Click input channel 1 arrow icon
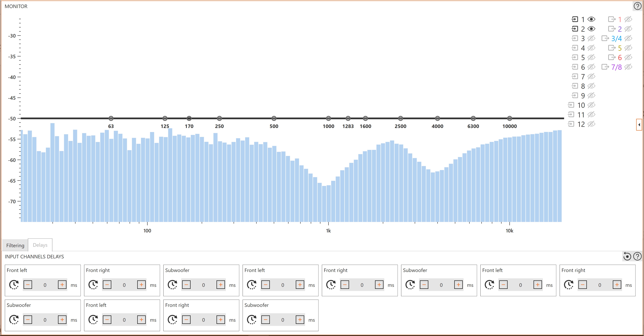 575,19
